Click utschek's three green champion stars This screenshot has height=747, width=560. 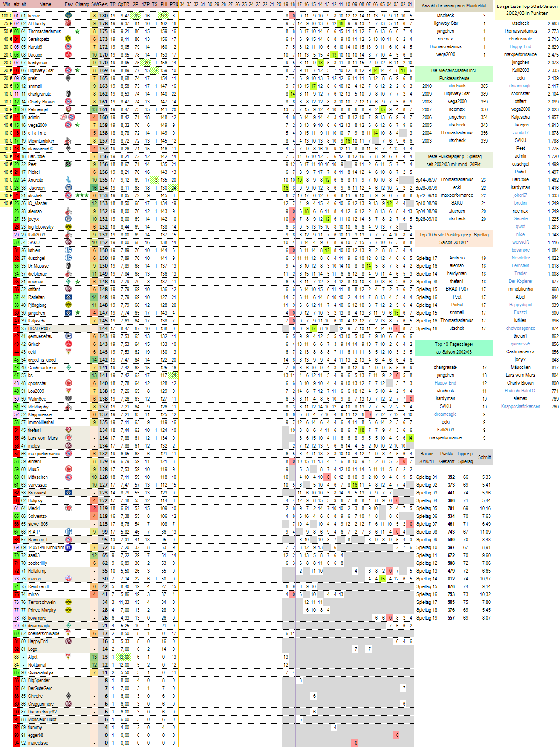tap(82, 195)
